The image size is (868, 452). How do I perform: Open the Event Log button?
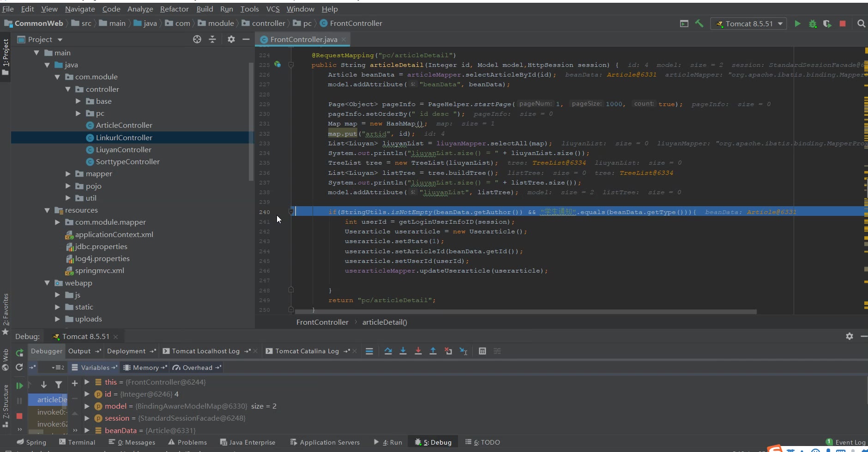click(x=846, y=442)
